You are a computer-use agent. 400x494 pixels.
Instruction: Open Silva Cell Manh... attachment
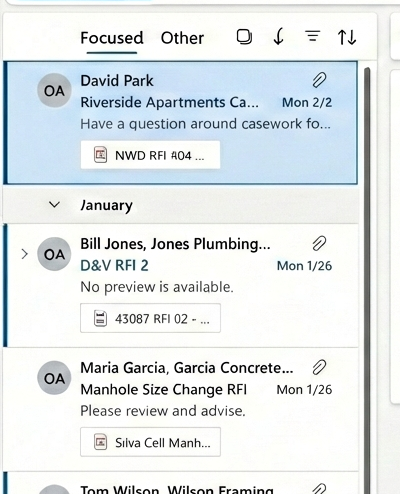[x=150, y=442]
